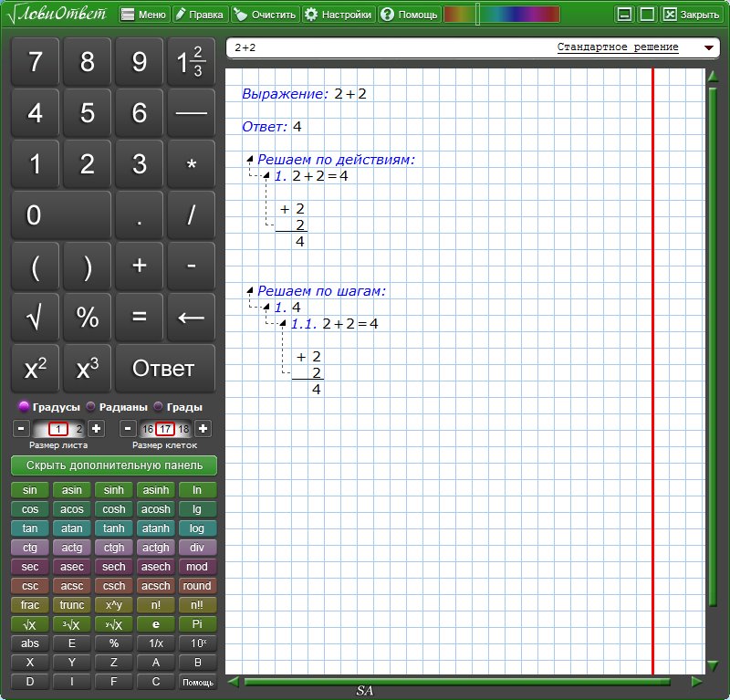Select the Градусы angle mode

pos(49,407)
